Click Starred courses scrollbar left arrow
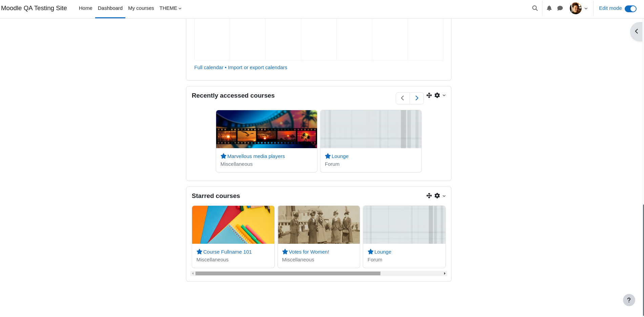Viewport: 644px width, 317px height. pyautogui.click(x=193, y=273)
